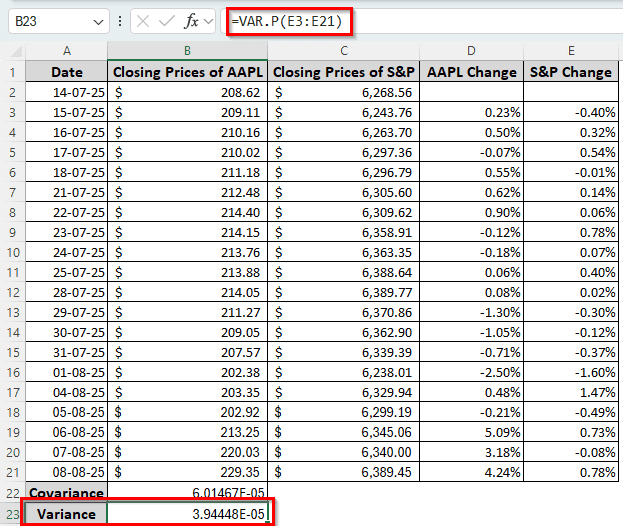Image resolution: width=623 pixels, height=526 pixels.
Task: Click the AAPL Change cell showing 5.09%
Action: (471, 432)
